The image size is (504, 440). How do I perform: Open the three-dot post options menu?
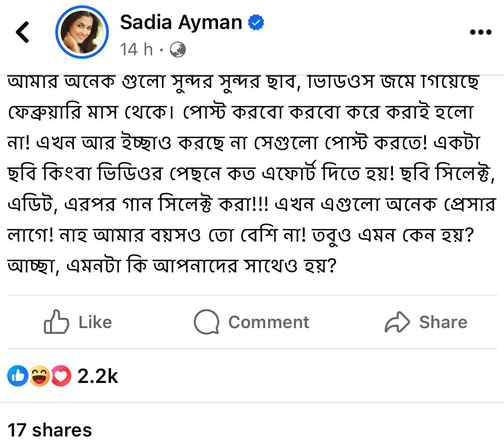481,32
